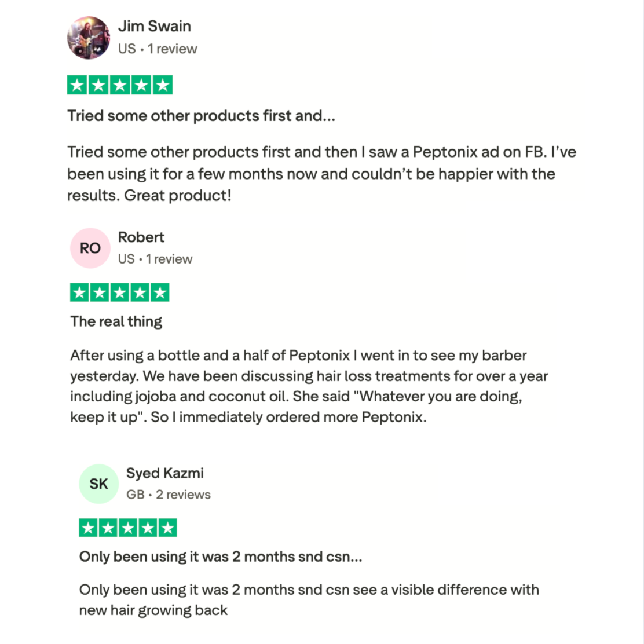Click Jim Swain's review text about Peptonix ad
Image resolution: width=644 pixels, height=644 pixels.
click(321, 174)
